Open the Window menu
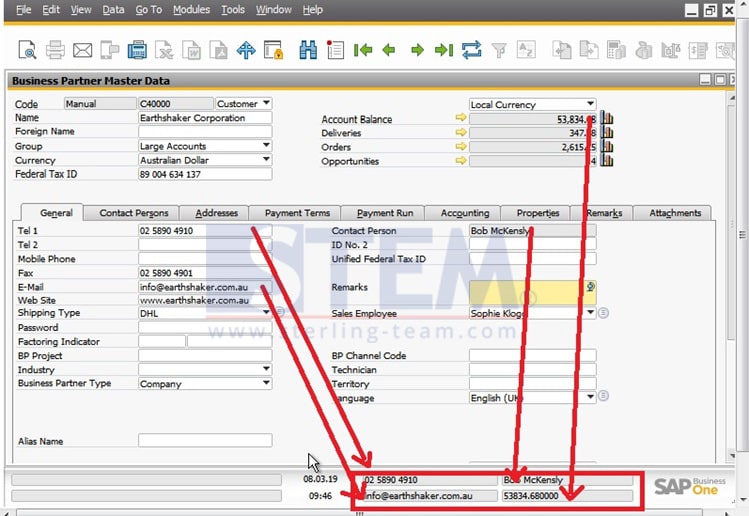This screenshot has width=749, height=516. click(273, 10)
